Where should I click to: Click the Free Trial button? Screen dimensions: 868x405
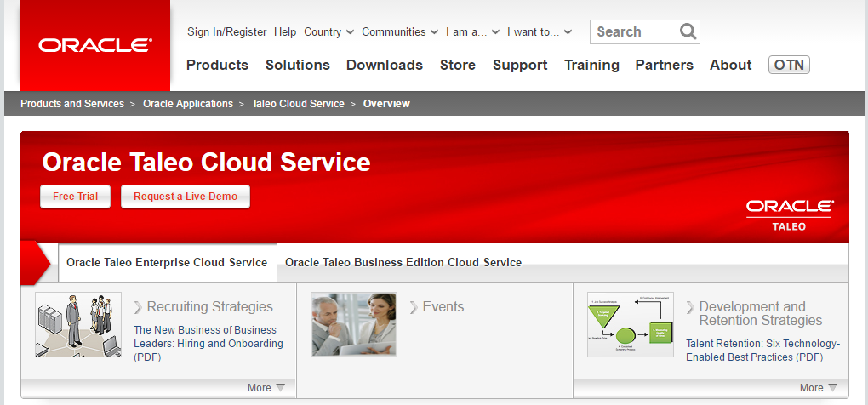point(75,197)
